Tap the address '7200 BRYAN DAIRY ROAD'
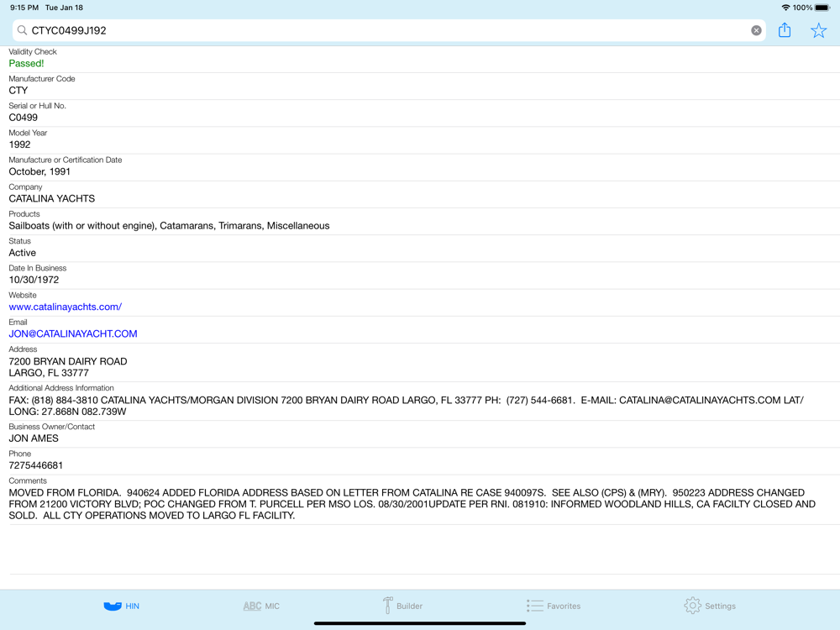The image size is (840, 630). (x=68, y=361)
